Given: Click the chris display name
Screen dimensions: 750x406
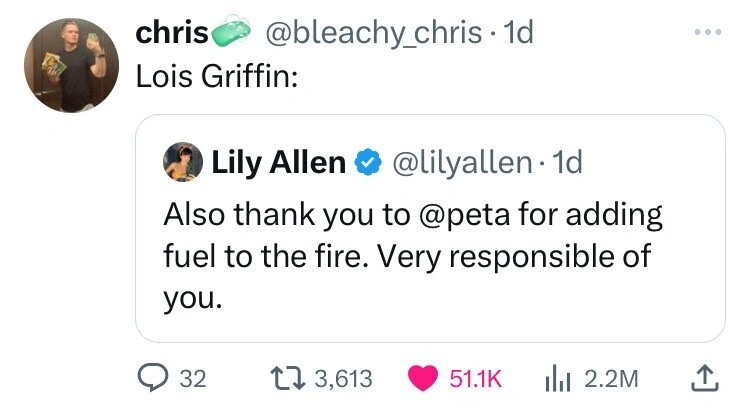Looking at the screenshot, I should coord(171,32).
